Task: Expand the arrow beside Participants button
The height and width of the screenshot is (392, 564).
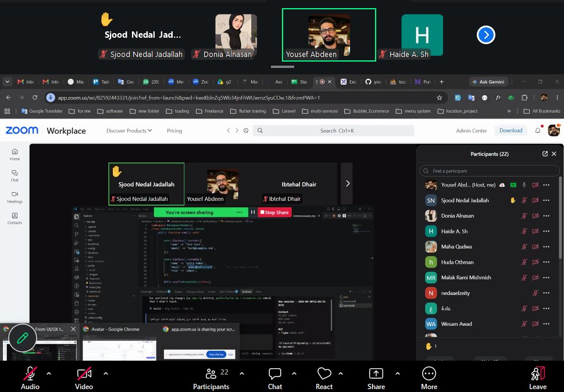Action: 242,373
